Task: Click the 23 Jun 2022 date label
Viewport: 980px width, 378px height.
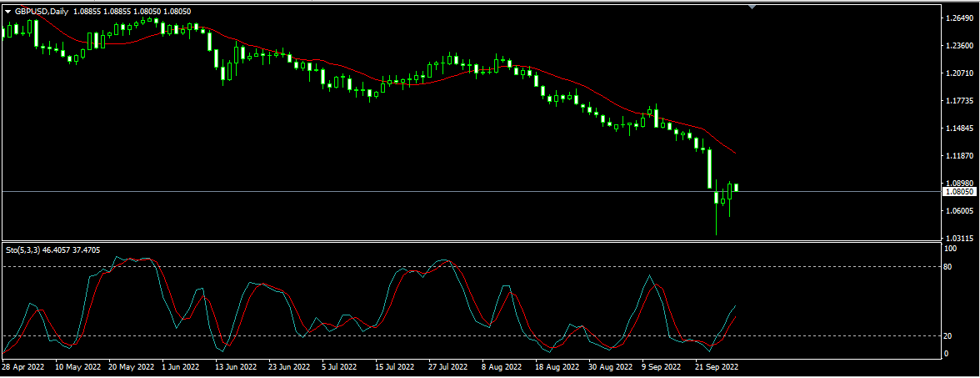Action: [288, 367]
